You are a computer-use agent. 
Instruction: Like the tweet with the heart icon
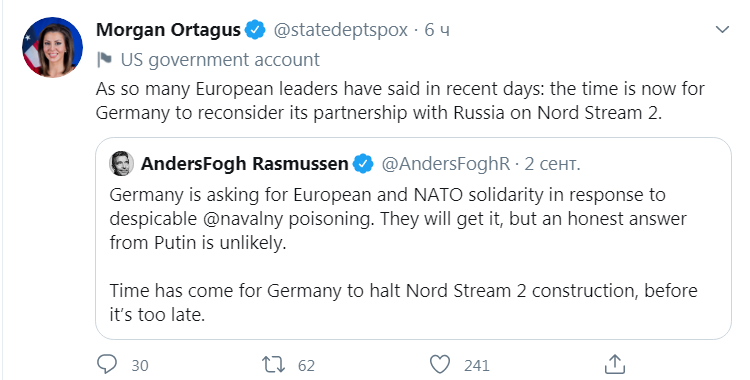(440, 364)
